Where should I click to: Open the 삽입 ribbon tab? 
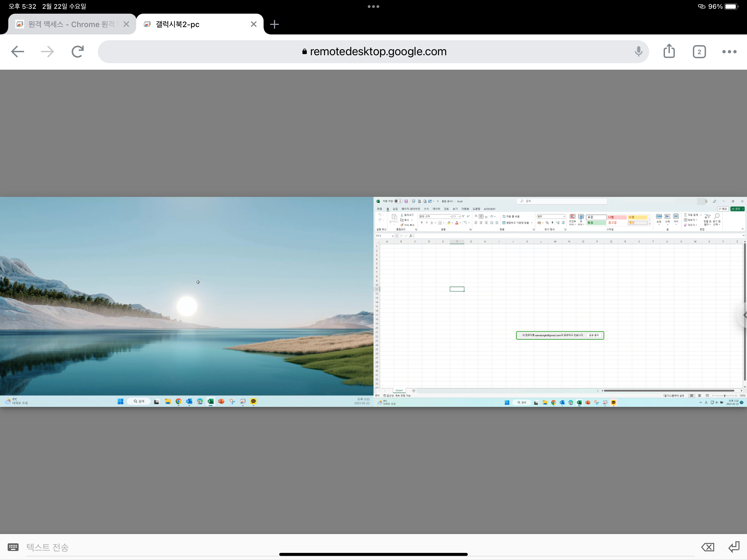[395, 209]
